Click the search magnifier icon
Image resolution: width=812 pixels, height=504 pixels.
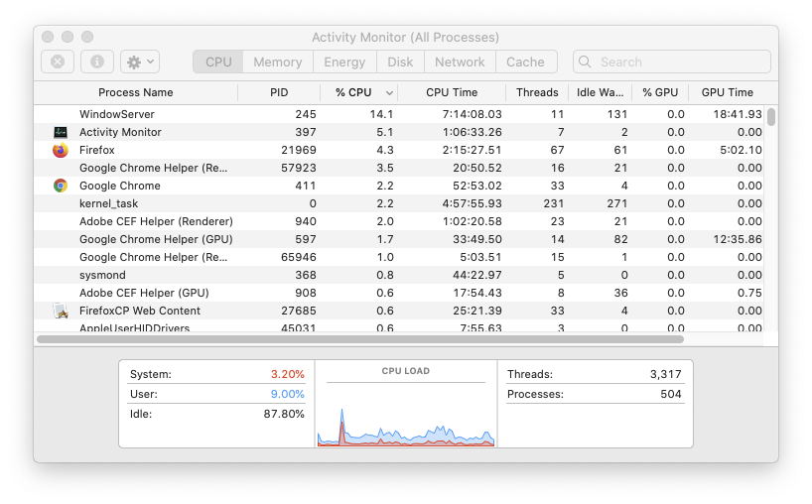pyautogui.click(x=587, y=62)
